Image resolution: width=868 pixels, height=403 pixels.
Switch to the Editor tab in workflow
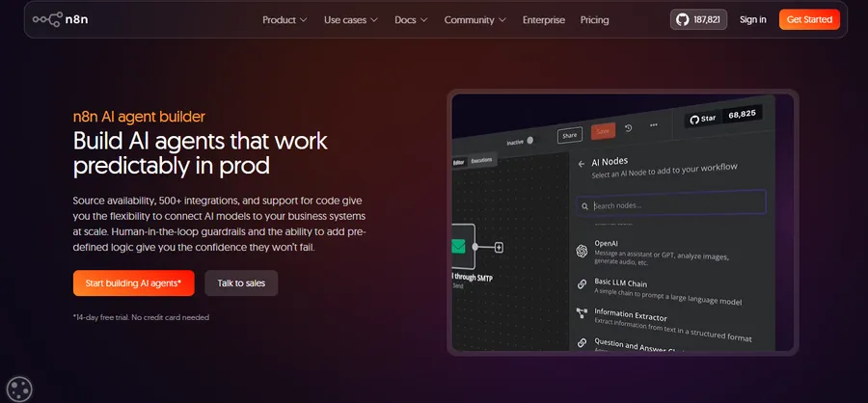tap(459, 162)
